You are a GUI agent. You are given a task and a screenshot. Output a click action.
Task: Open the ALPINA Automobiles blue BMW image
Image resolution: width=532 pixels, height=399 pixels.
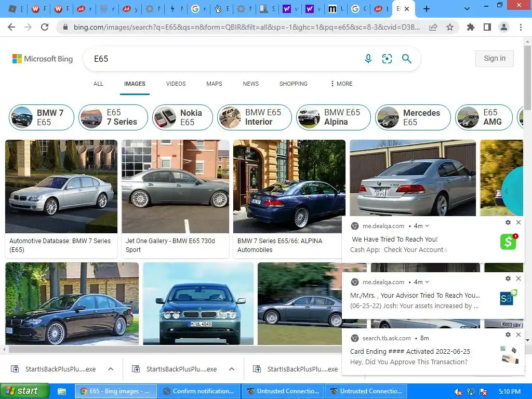(x=289, y=187)
